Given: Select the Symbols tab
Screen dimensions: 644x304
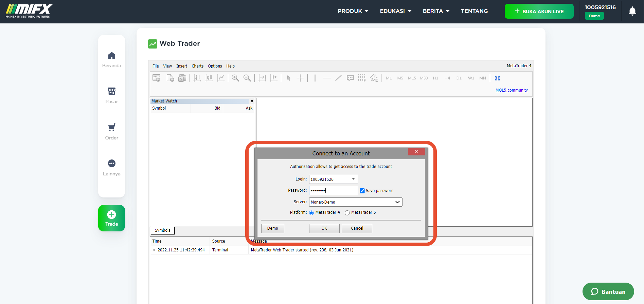Looking at the screenshot, I should tap(163, 230).
